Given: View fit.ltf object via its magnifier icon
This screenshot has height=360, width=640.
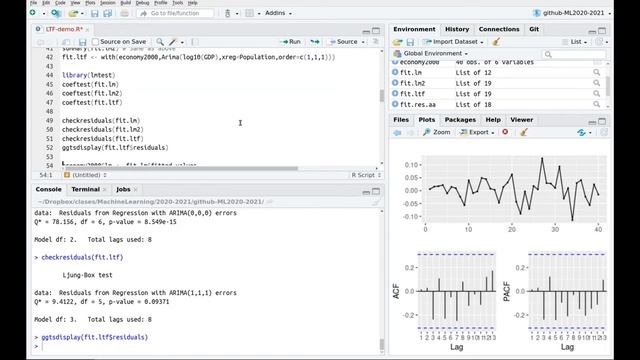Looking at the screenshot, I should point(596,93).
